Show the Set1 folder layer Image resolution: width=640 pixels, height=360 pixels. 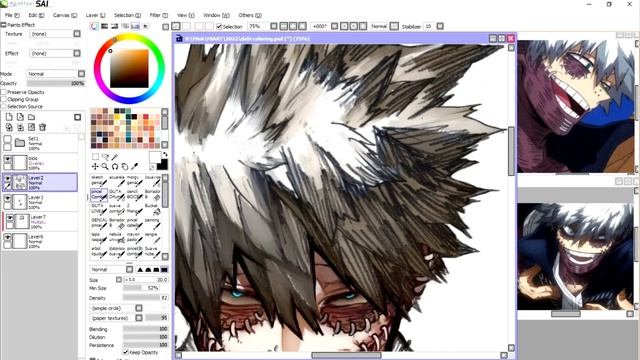pos(7,139)
